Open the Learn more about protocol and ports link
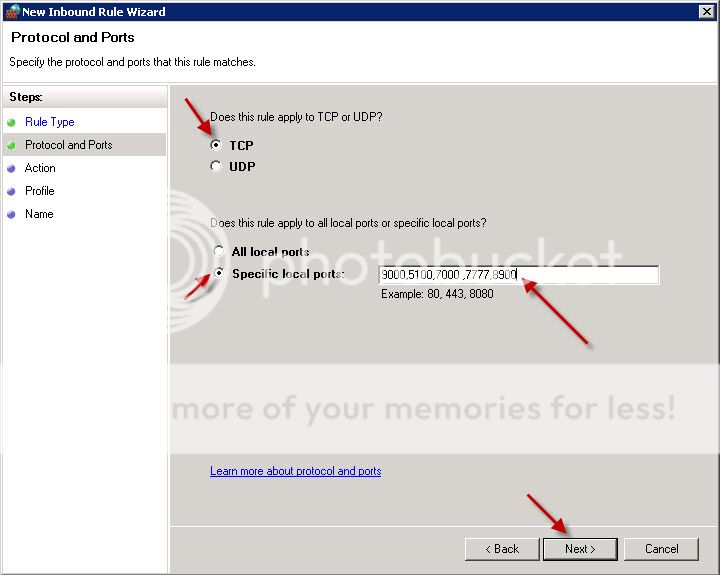This screenshot has height=575, width=720. coord(295,471)
